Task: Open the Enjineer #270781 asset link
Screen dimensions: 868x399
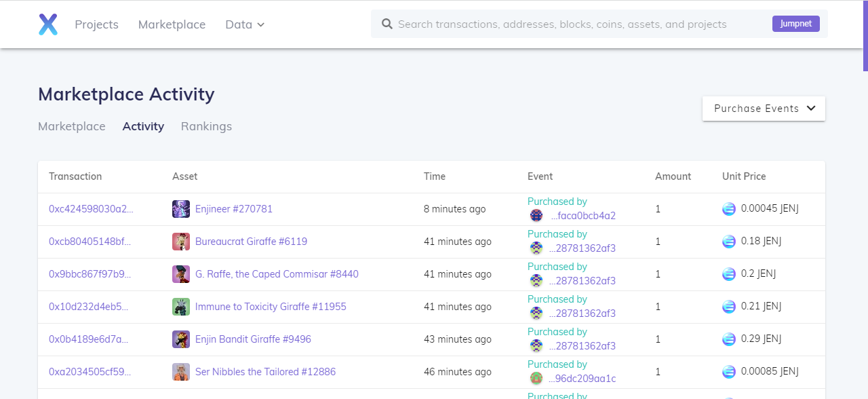Action: tap(234, 209)
